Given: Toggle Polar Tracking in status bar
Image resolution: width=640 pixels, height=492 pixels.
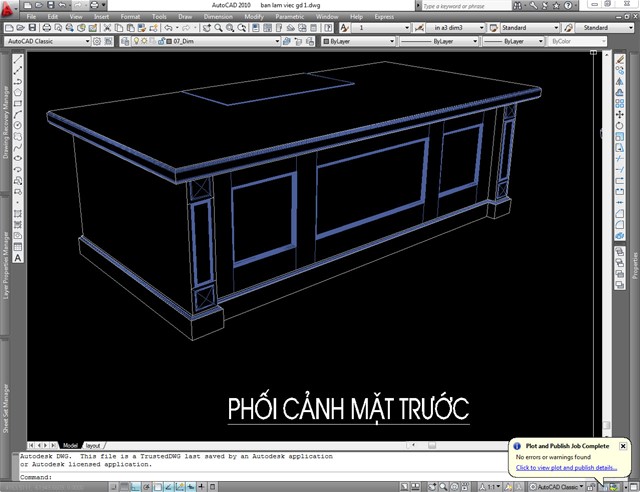Looking at the screenshot, I should tap(147, 487).
